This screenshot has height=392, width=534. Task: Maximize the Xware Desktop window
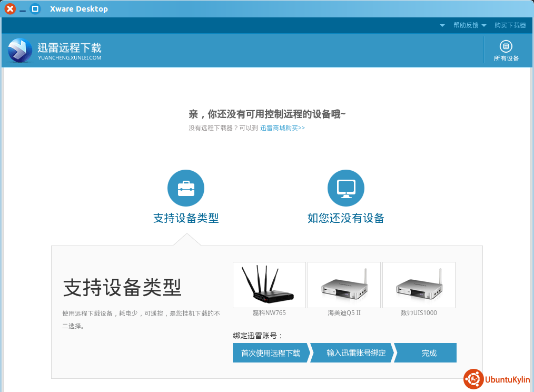tap(35, 9)
